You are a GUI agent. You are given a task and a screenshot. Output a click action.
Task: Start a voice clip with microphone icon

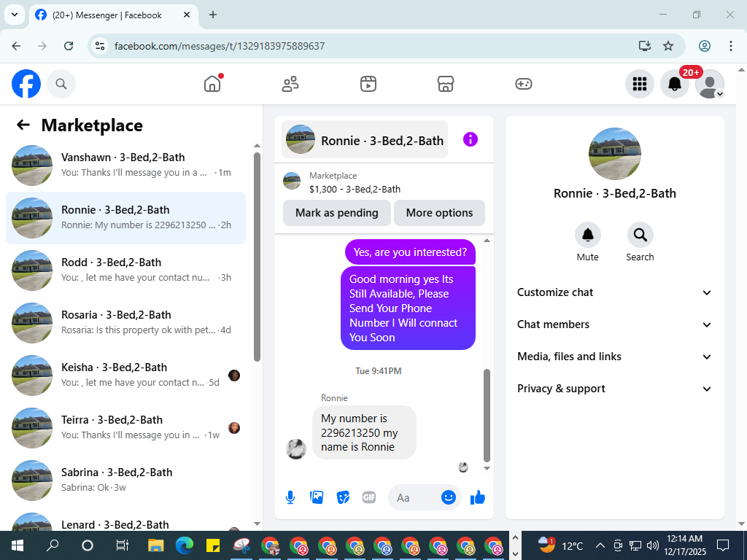point(290,497)
